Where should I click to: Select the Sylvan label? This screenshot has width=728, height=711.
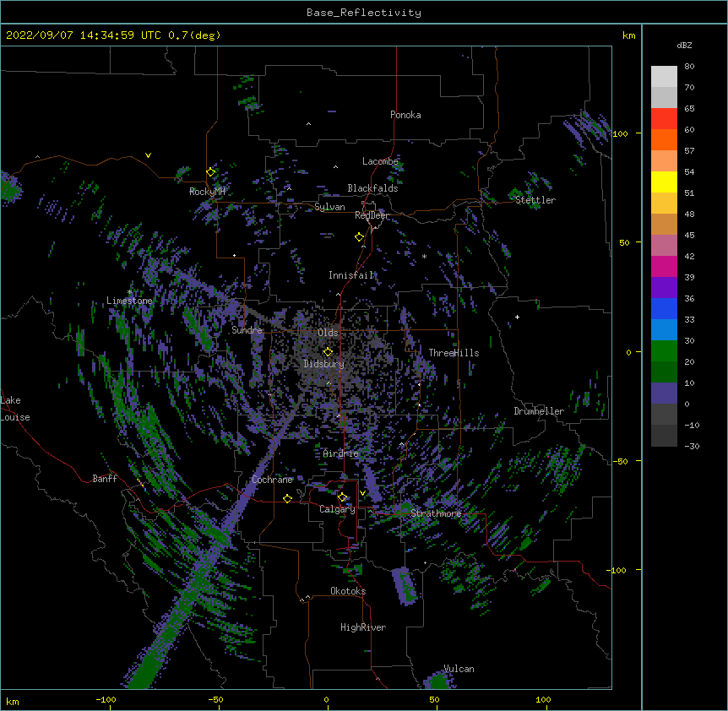(329, 207)
